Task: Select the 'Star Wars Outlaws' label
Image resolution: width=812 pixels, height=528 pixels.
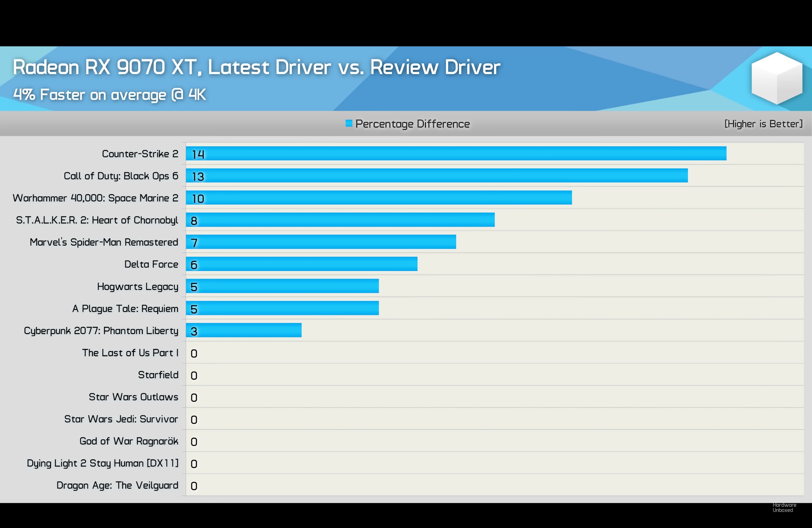Action: click(x=134, y=397)
